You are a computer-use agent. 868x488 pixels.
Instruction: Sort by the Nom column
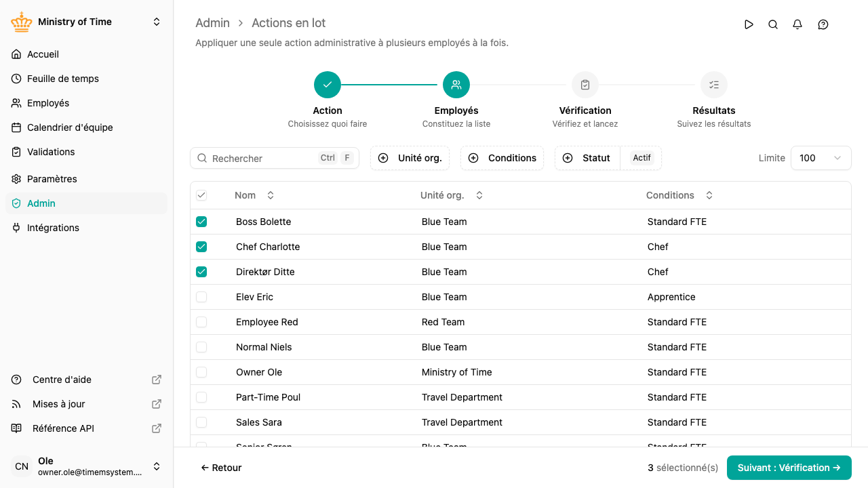click(x=254, y=195)
